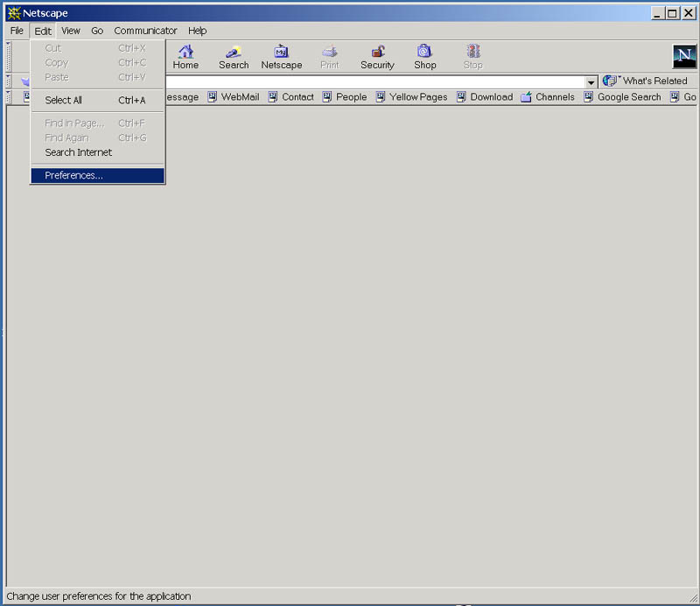Open the WebMail bookmark icon
Screen dimensions: 700x606
click(213, 96)
